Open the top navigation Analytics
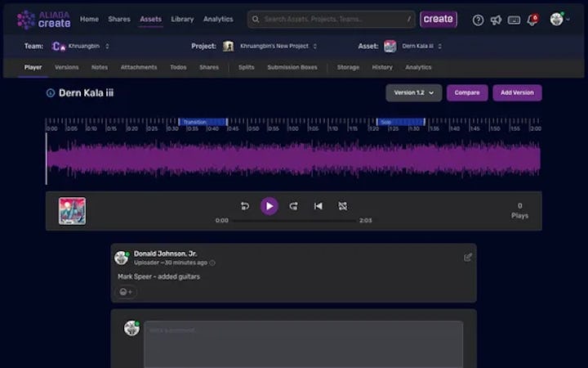588x368 pixels. click(218, 19)
